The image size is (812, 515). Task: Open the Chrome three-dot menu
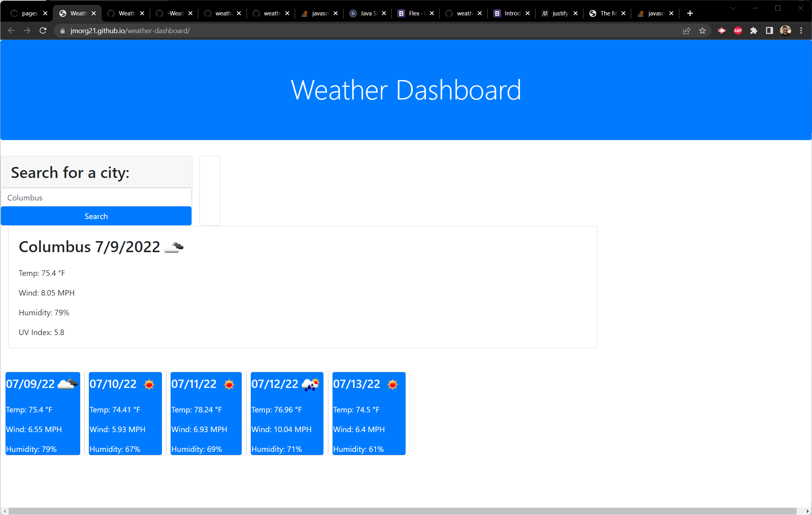[x=801, y=30]
